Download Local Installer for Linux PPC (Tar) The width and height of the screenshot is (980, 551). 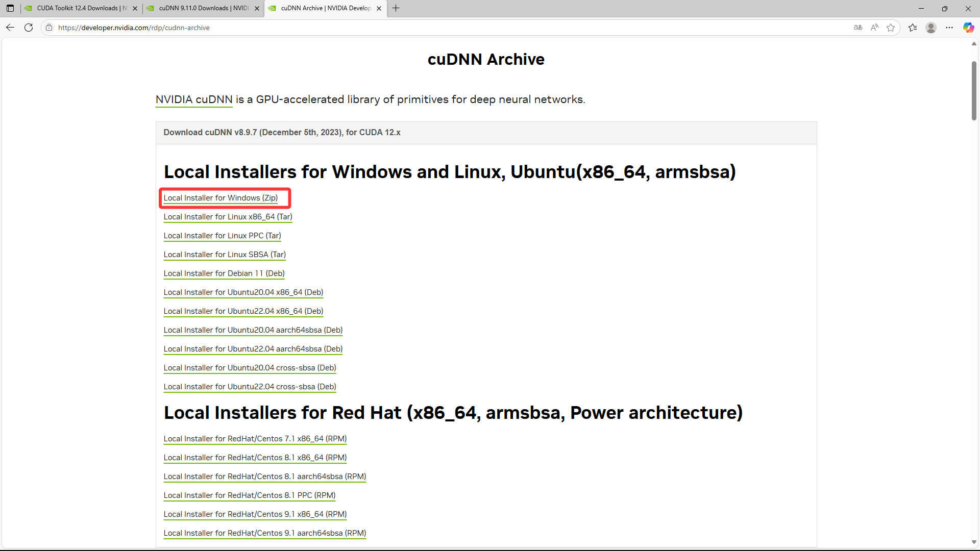222,236
